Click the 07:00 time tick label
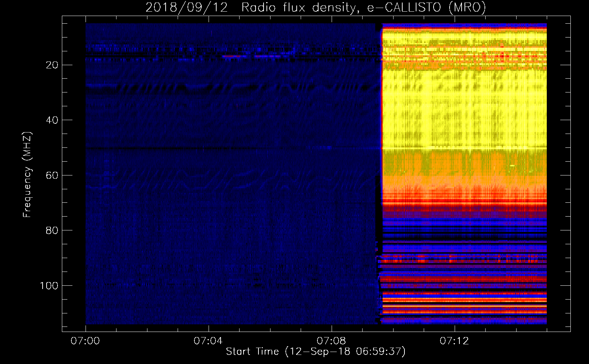589x364 pixels. [86, 341]
